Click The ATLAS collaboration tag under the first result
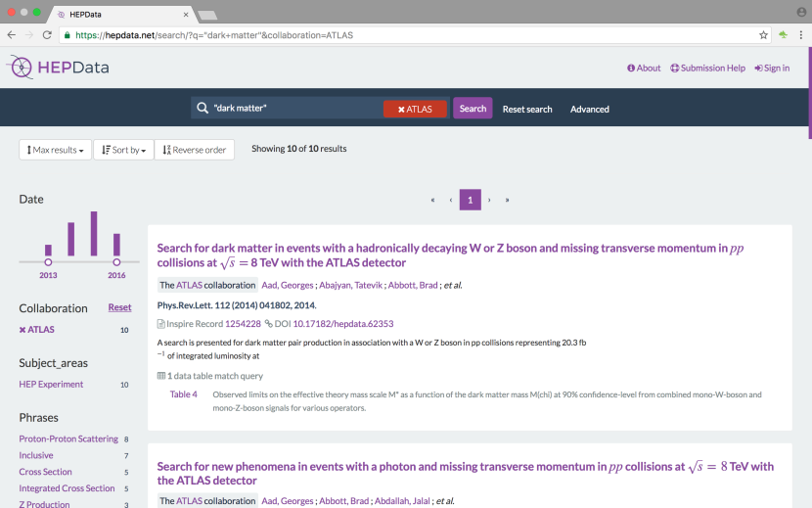Image resolution: width=812 pixels, height=508 pixels. pos(207,285)
